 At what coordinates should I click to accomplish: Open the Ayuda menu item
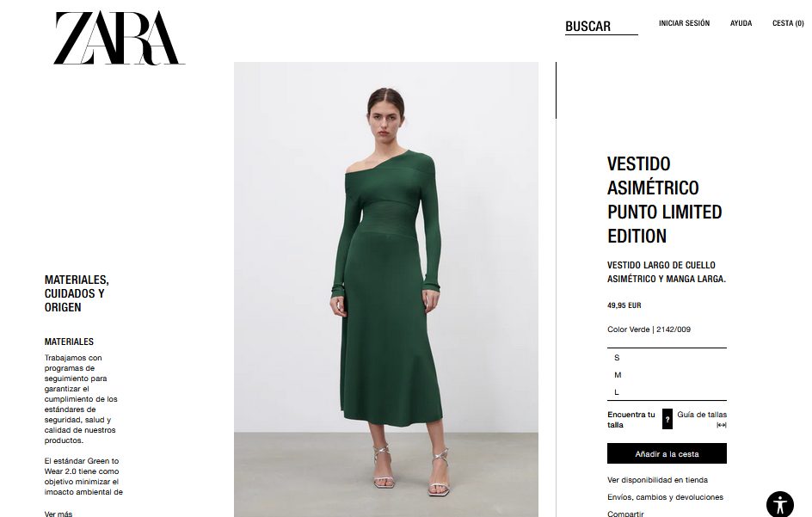click(741, 23)
